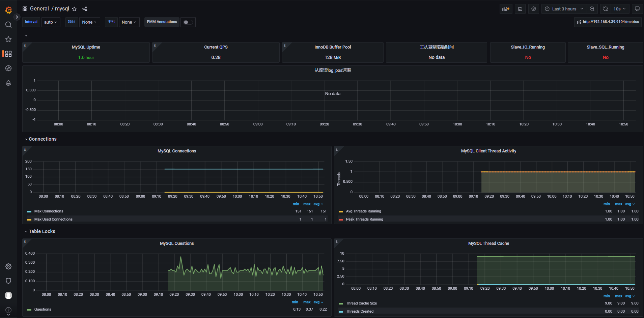Zoom out the time range
Image resolution: width=644 pixels, height=318 pixels.
[592, 9]
